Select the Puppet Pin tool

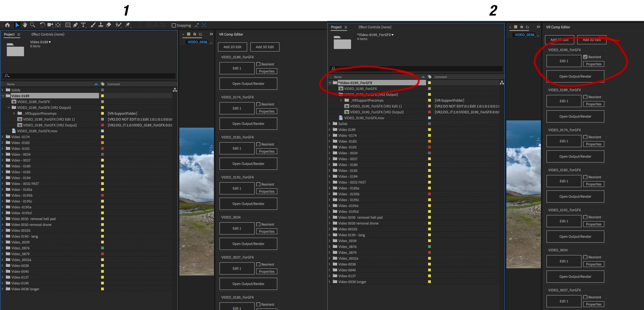(x=128, y=25)
